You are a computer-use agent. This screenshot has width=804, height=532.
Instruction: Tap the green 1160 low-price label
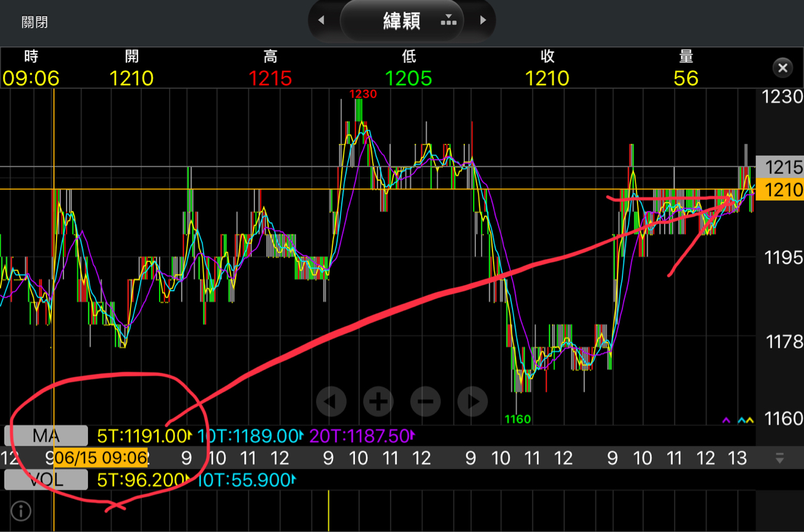click(x=518, y=419)
